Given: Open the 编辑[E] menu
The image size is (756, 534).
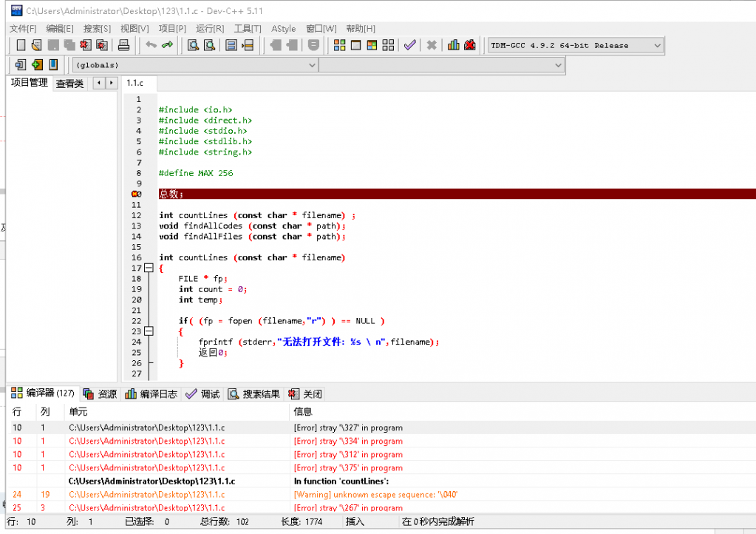Looking at the screenshot, I should coord(60,28).
